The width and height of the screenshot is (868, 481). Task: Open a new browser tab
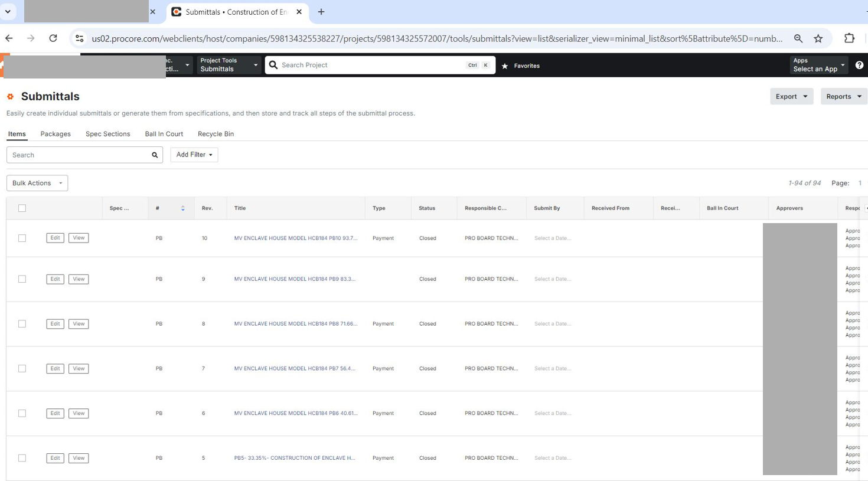(321, 12)
